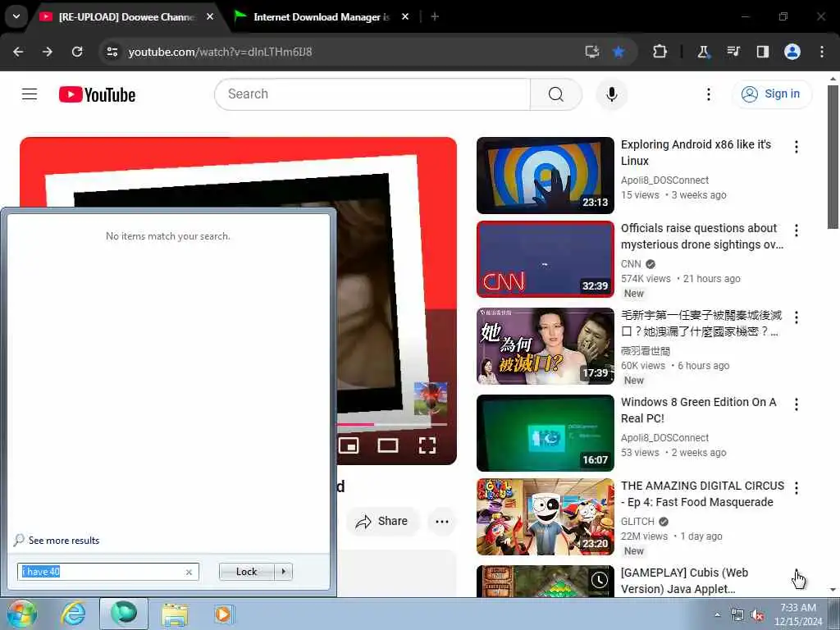Expand the arrow next to Lock
Viewport: 840px width, 630px height.
pyautogui.click(x=283, y=572)
